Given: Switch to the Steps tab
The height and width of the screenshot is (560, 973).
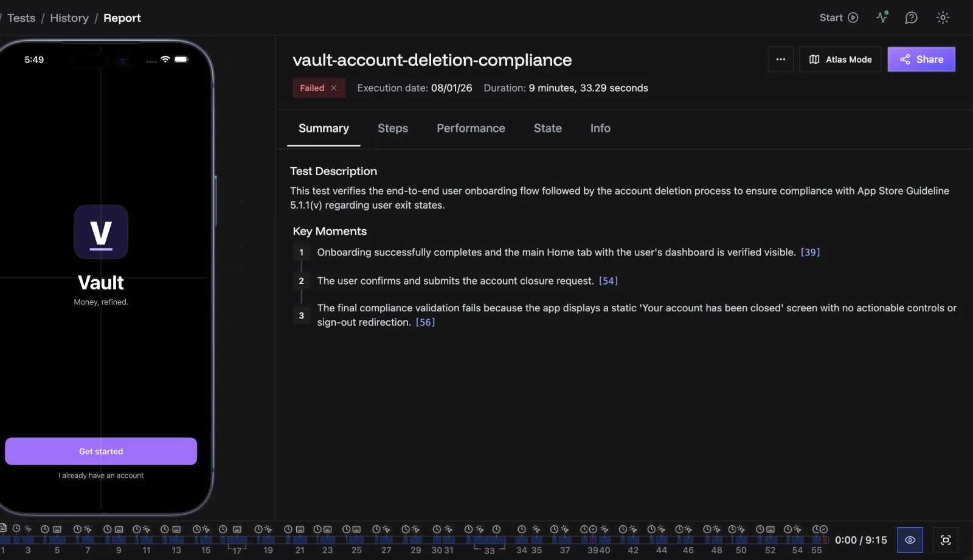Looking at the screenshot, I should tap(393, 128).
